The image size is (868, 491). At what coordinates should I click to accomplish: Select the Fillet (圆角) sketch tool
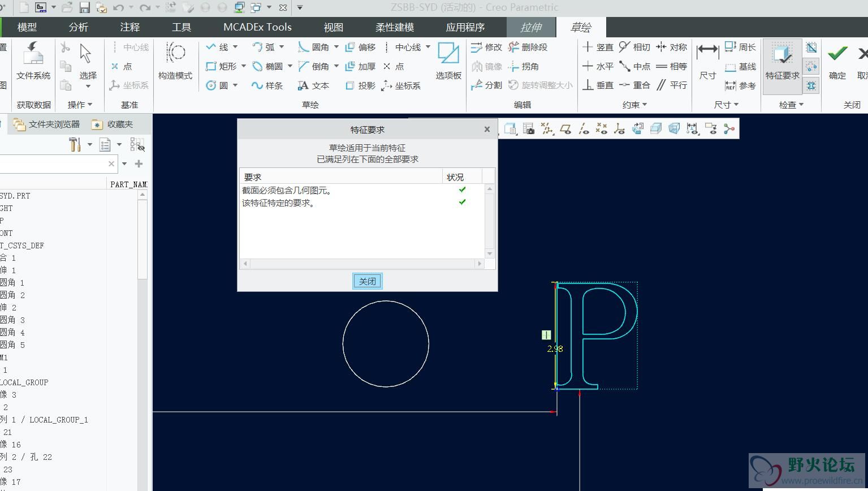click(314, 47)
